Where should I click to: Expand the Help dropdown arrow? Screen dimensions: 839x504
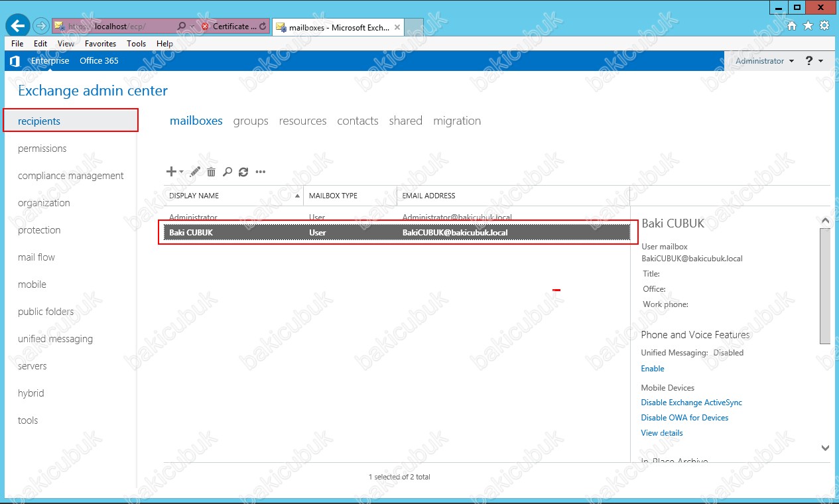coord(821,61)
